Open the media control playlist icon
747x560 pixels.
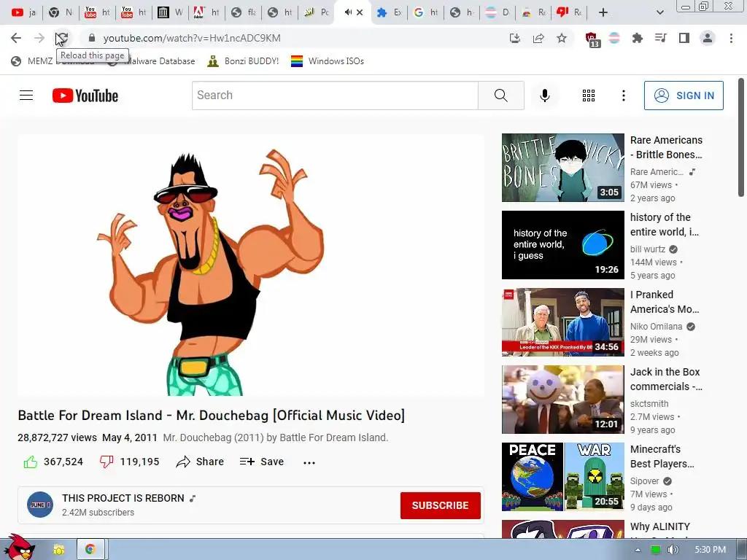(661, 38)
